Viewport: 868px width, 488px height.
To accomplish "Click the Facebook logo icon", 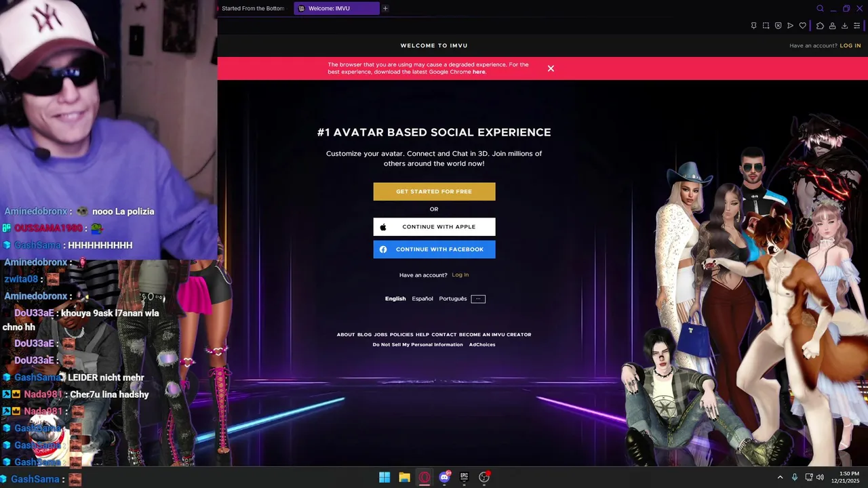I will coord(383,249).
